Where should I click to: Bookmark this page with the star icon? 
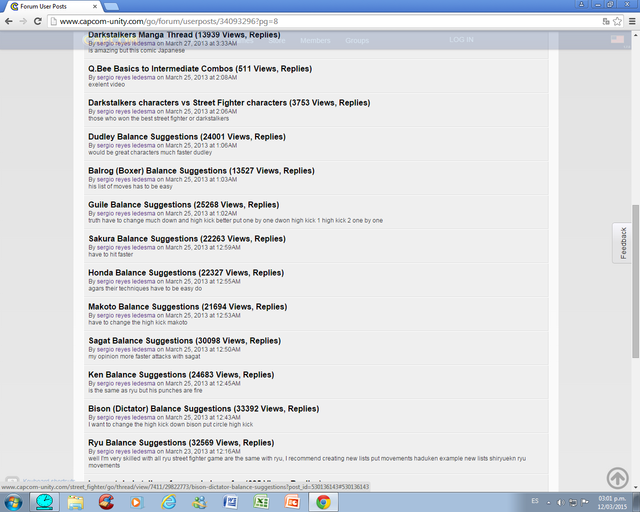[x=617, y=21]
